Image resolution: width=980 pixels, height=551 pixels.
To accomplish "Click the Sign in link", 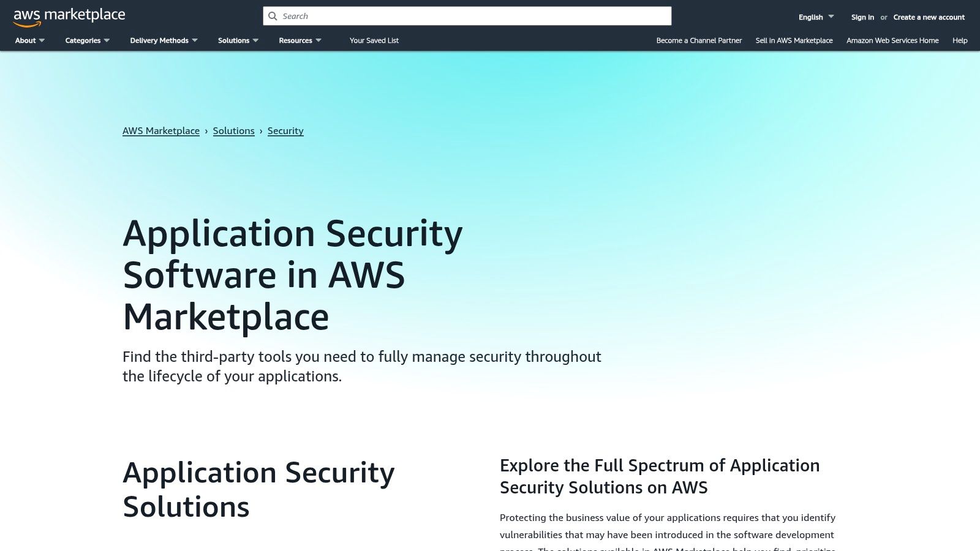I will (862, 17).
